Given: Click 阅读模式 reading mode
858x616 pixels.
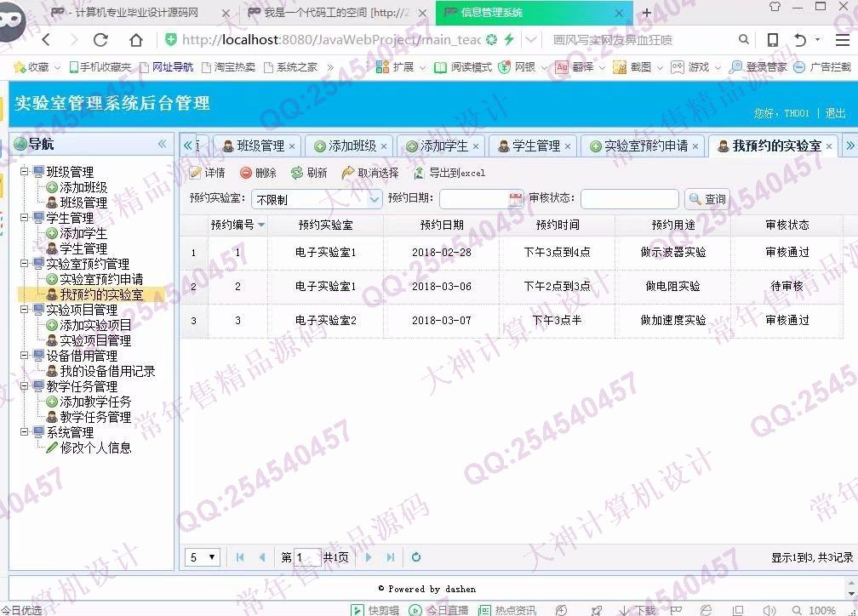Looking at the screenshot, I should point(463,67).
